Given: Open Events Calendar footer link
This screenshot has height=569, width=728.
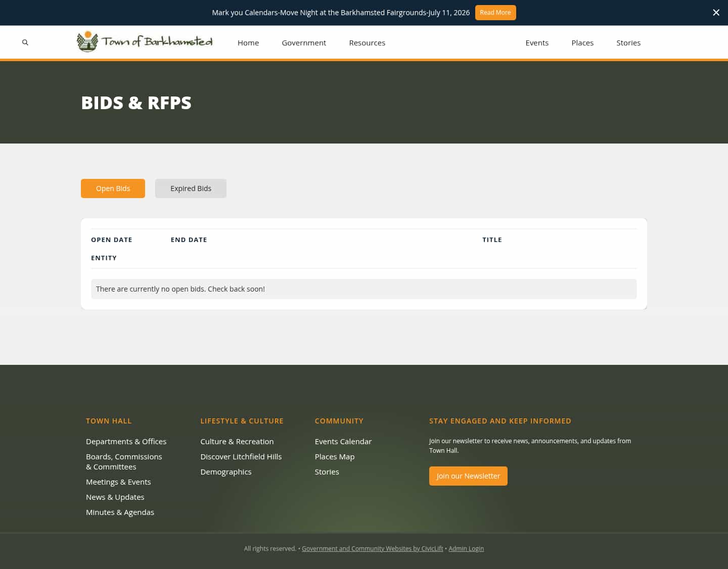Looking at the screenshot, I should 343,442.
